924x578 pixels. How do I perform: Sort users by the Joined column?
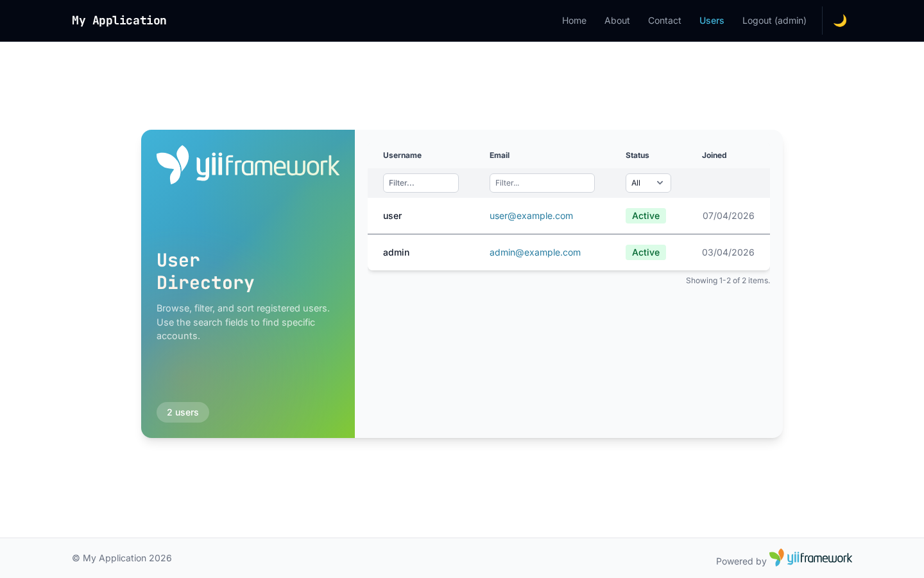pyautogui.click(x=714, y=155)
